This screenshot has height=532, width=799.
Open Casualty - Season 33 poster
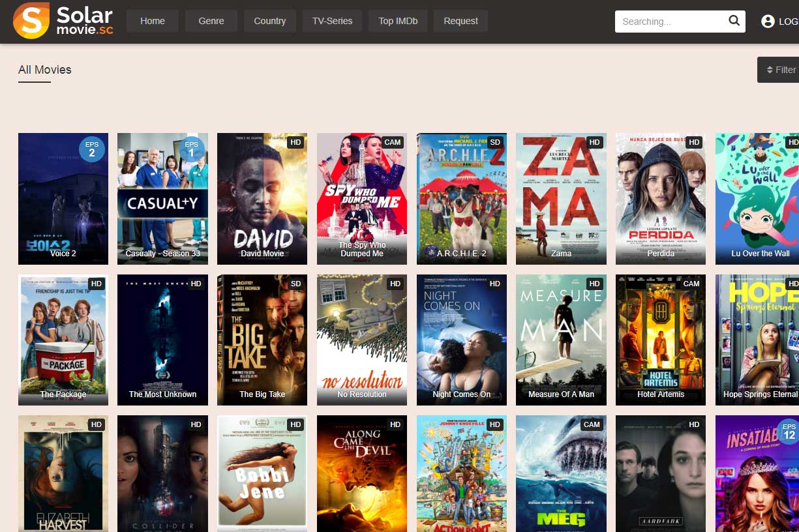162,199
